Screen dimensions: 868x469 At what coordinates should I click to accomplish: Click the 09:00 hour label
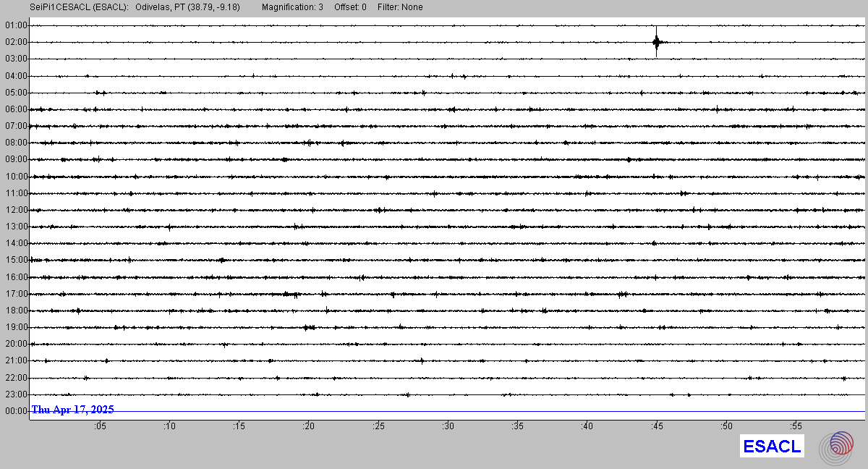coord(16,159)
